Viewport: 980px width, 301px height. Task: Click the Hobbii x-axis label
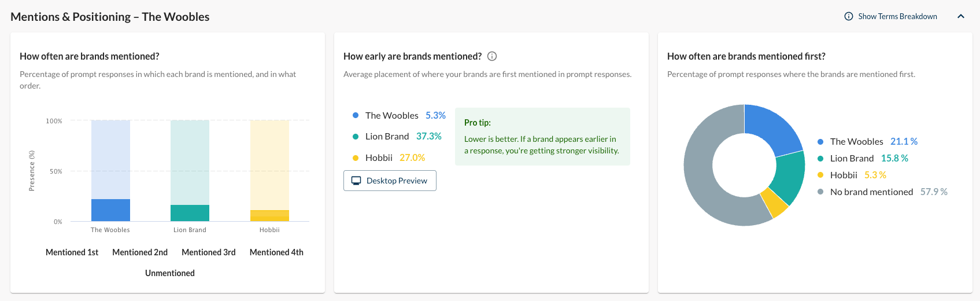click(269, 230)
